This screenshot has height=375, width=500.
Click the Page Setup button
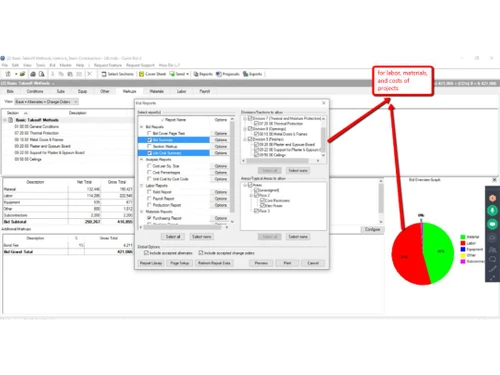coord(180,263)
